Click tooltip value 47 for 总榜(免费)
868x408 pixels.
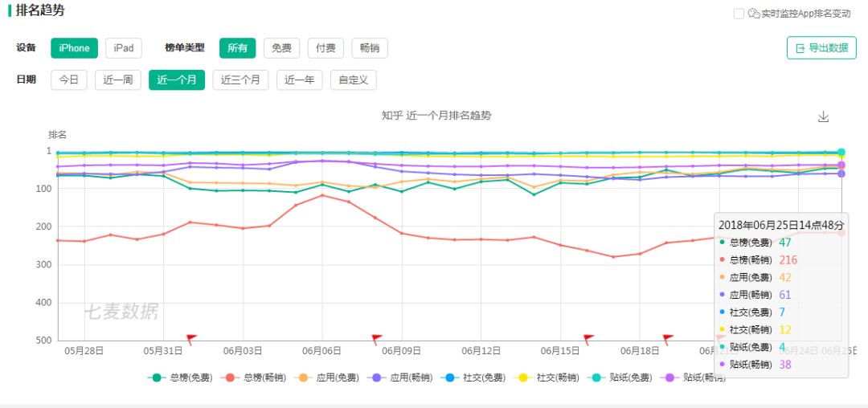(x=785, y=242)
